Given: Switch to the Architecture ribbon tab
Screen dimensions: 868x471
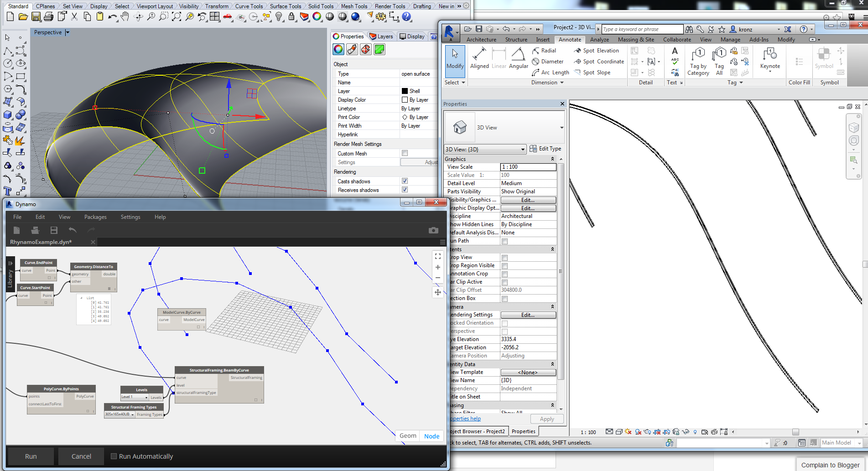Looking at the screenshot, I should 481,40.
